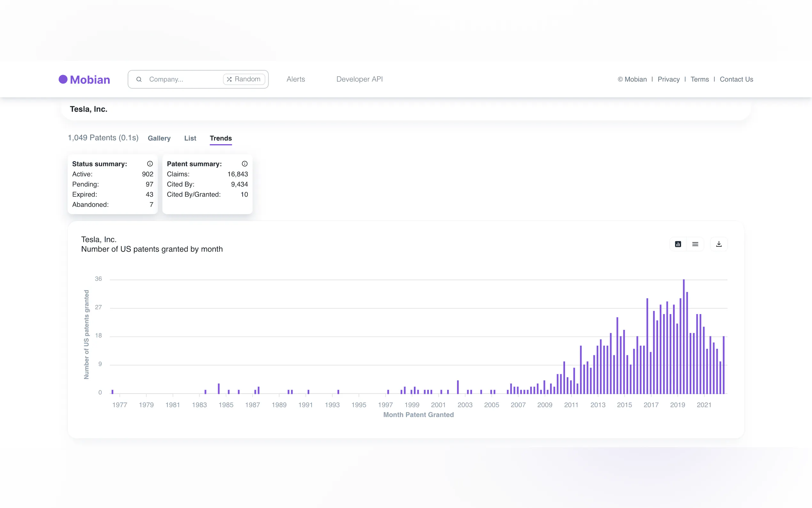Switch to the Gallery tab
812x508 pixels.
[x=159, y=138]
